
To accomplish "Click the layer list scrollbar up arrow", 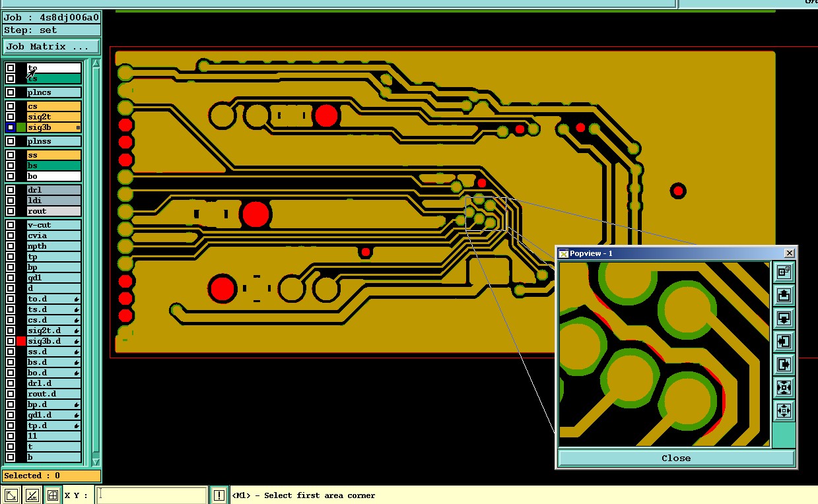I will (x=96, y=63).
